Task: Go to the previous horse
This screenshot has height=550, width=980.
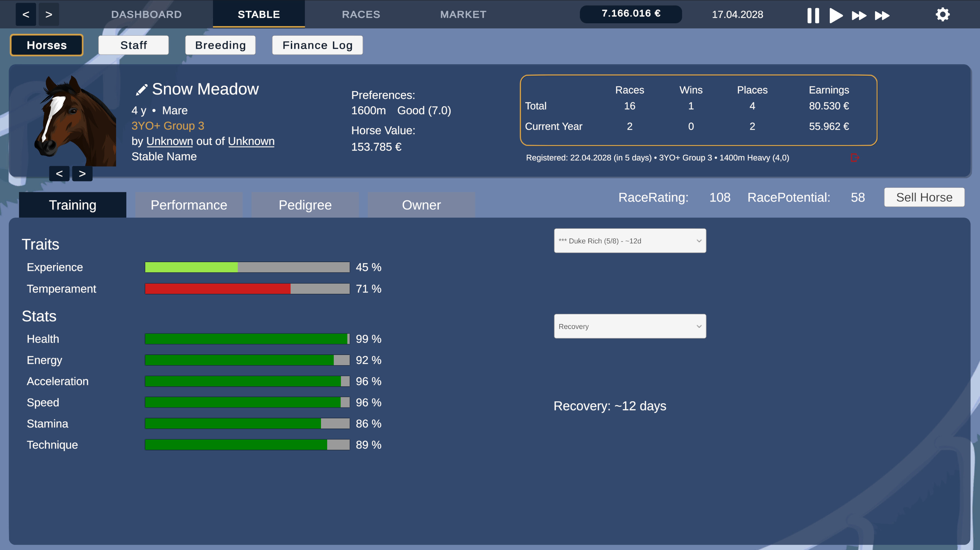Action: 59,173
